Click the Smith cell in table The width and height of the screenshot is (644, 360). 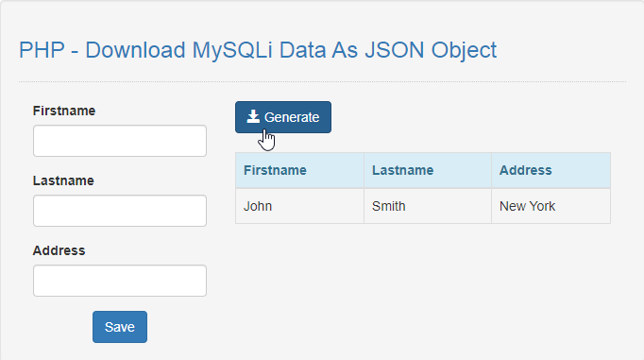[428, 206]
